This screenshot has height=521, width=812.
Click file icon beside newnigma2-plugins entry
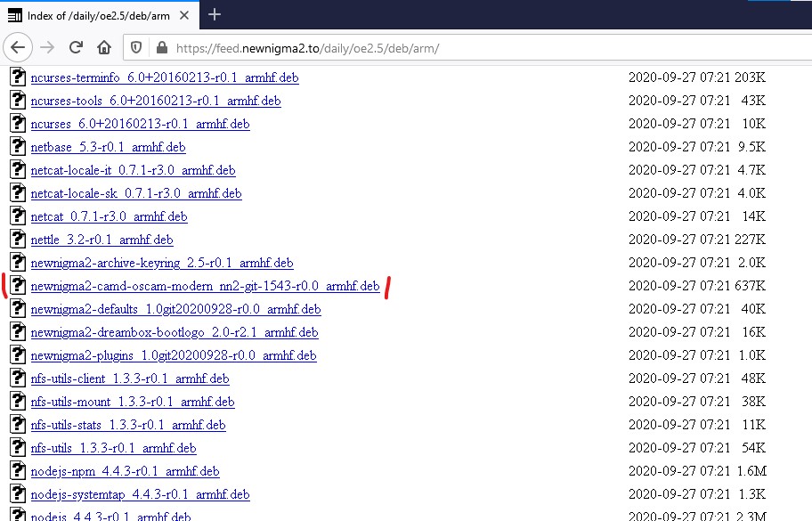tap(18, 354)
